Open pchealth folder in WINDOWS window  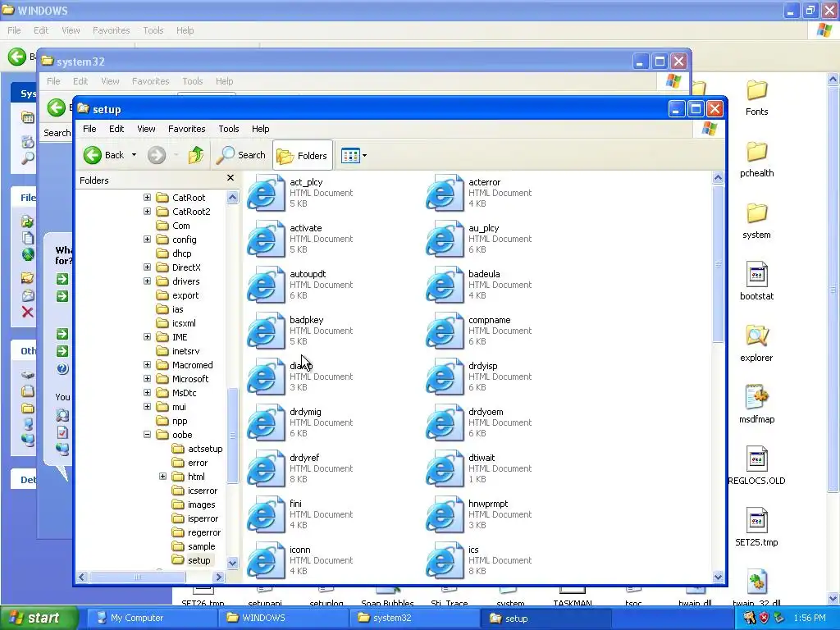pos(756,160)
